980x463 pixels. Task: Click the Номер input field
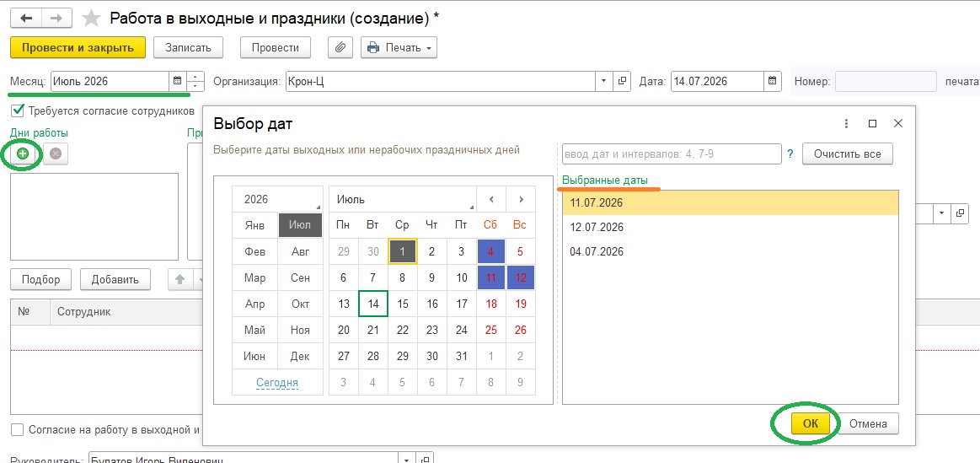(x=886, y=81)
